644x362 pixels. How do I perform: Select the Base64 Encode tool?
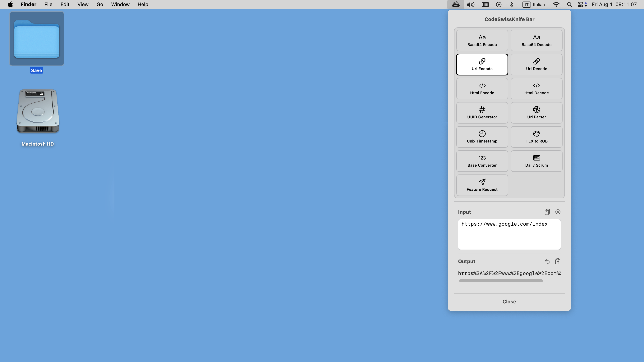(482, 40)
